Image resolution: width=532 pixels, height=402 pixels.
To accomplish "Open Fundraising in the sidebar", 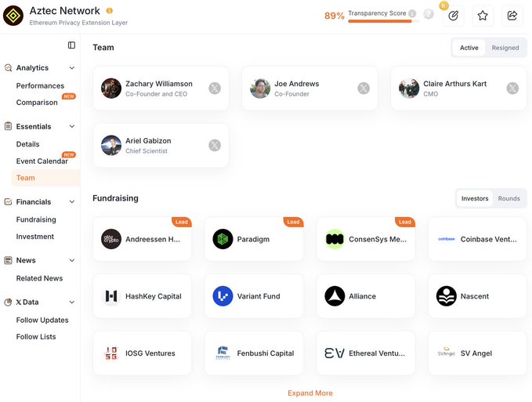I will pos(36,219).
